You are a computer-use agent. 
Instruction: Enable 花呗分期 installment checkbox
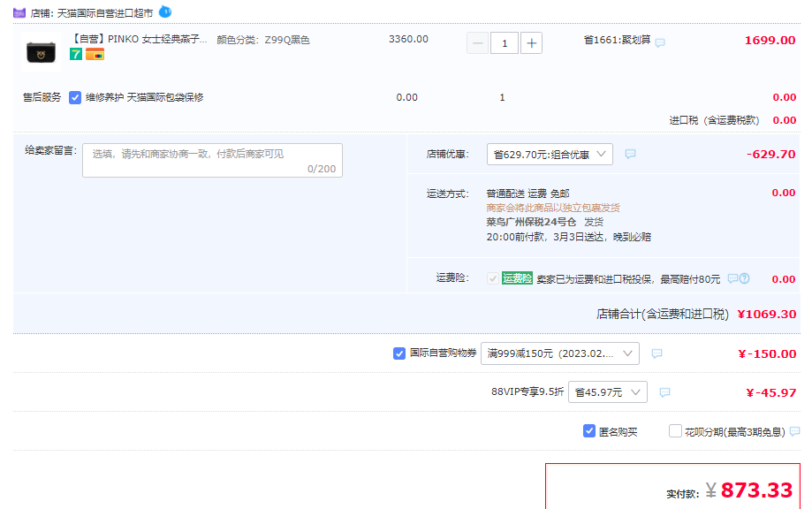click(675, 431)
